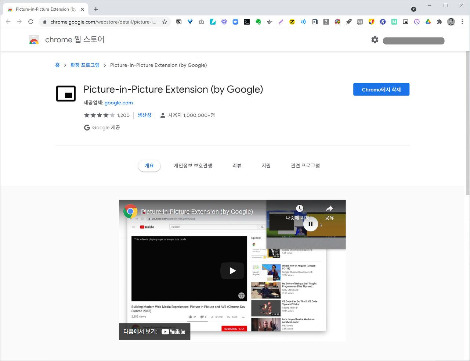This screenshot has width=470, height=361.
Task: Click the blue bird-shaped extension icon in the toolbar
Action: pyautogui.click(x=190, y=22)
